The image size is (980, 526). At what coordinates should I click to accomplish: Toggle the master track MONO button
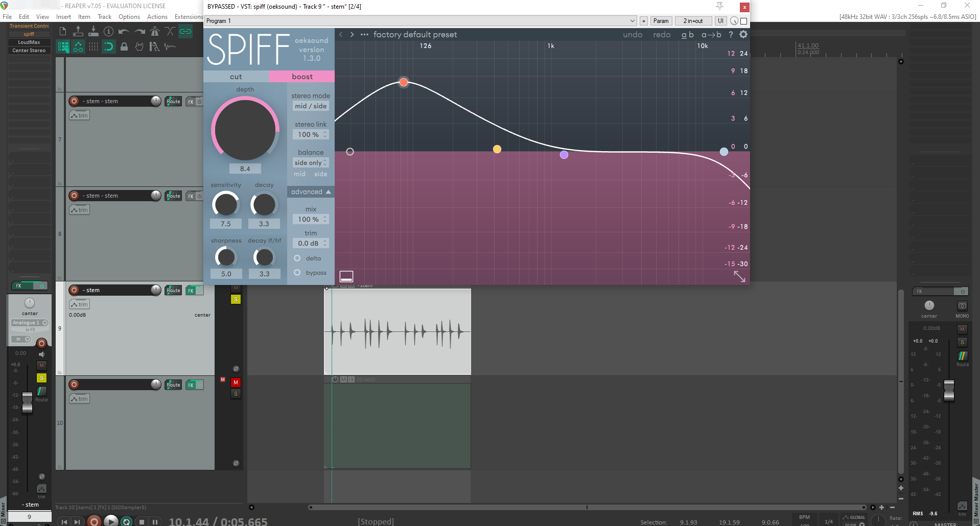pyautogui.click(x=962, y=306)
